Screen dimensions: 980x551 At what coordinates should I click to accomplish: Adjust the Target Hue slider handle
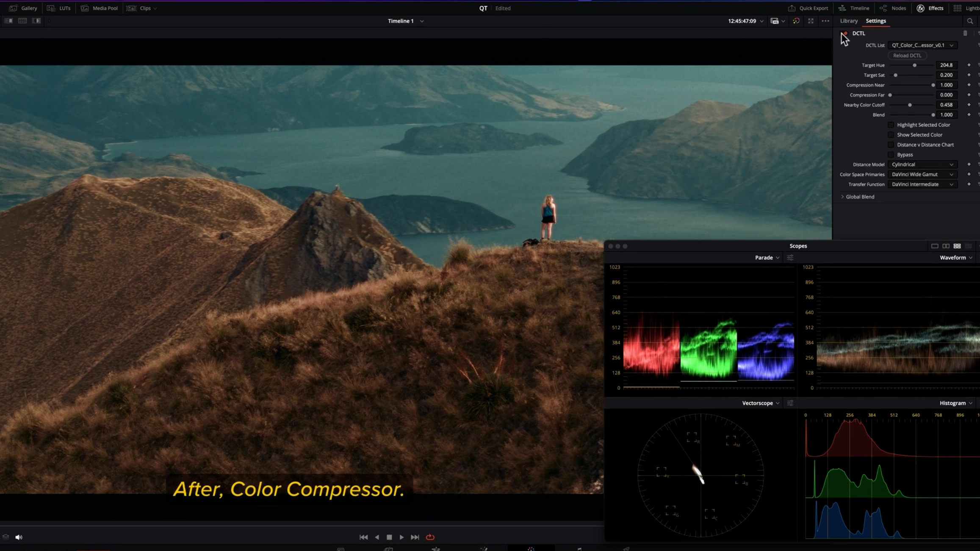click(915, 65)
